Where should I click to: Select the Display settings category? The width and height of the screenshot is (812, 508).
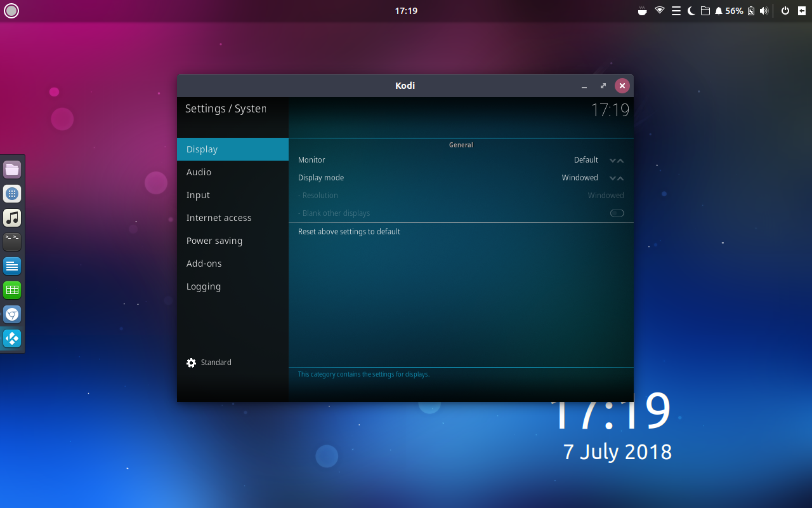(x=233, y=149)
